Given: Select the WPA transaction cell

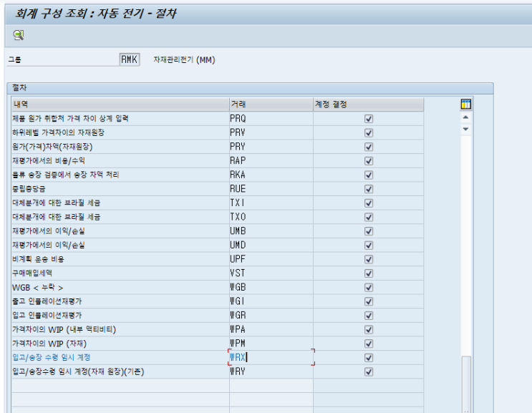Looking at the screenshot, I should pos(271,329).
